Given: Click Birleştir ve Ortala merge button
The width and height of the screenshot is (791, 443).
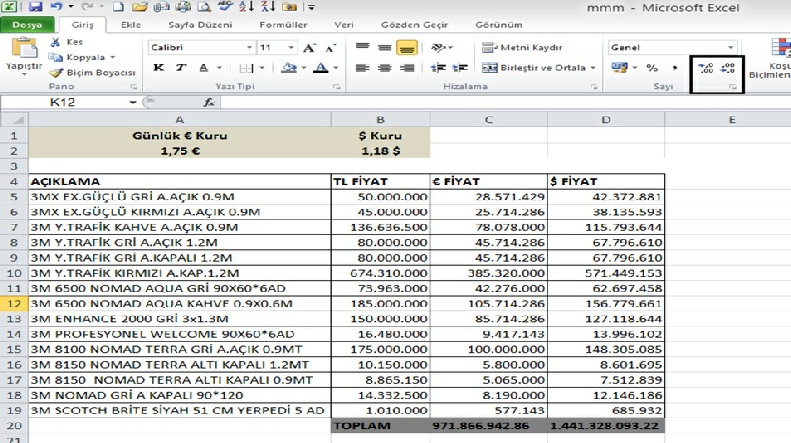Looking at the screenshot, I should (534, 68).
